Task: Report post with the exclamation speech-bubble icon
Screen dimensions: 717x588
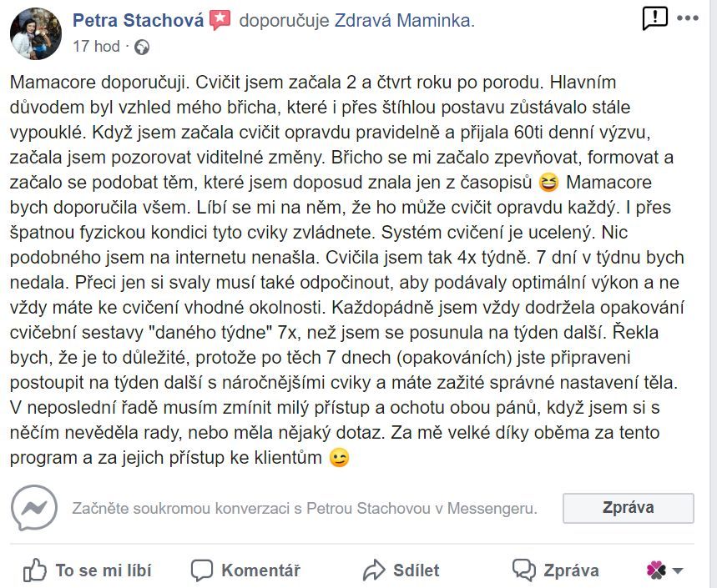Action: (654, 18)
